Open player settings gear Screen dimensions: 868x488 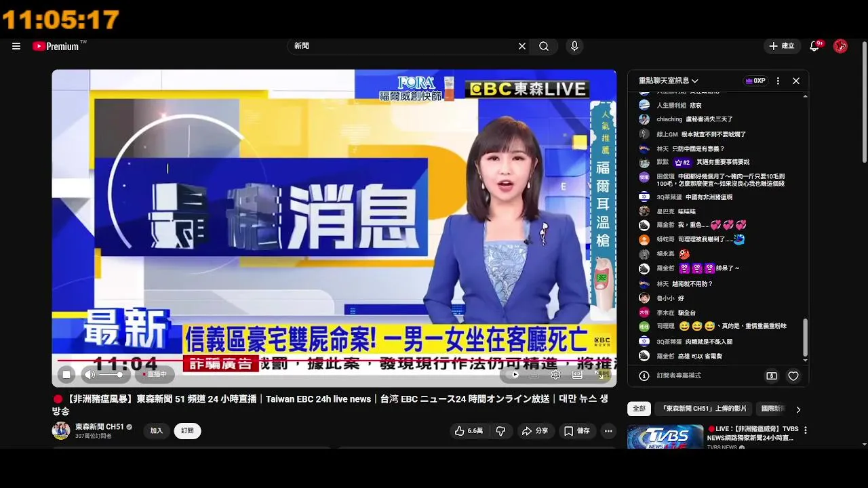(x=555, y=374)
